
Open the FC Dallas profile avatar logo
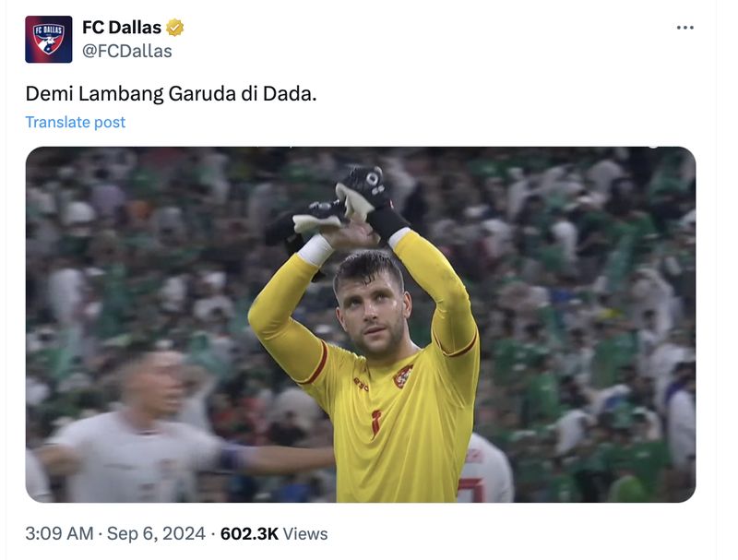pyautogui.click(x=49, y=39)
